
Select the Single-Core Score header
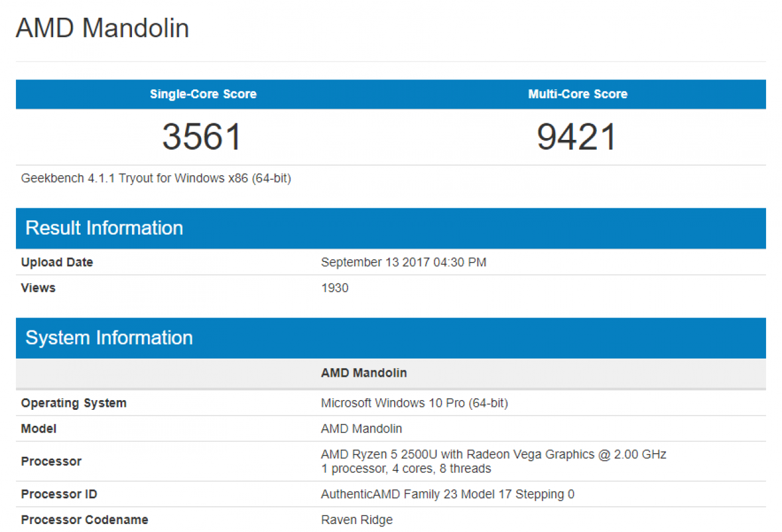tap(203, 94)
